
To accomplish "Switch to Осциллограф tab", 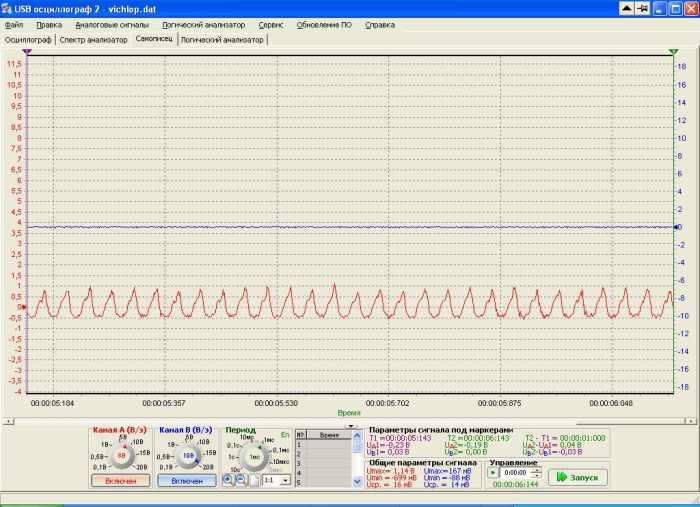I will pos(28,40).
